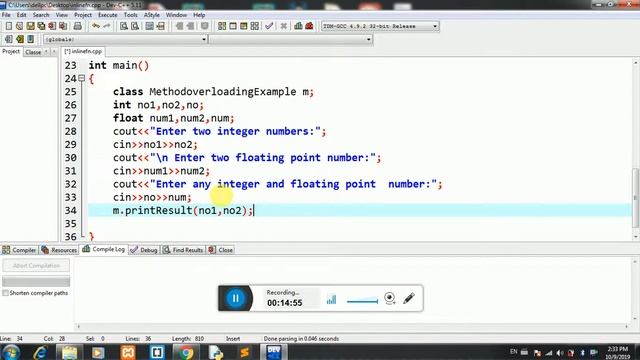Screen dimensions: 640x360
Task: Open the Find Results bottom tab
Action: (x=183, y=250)
